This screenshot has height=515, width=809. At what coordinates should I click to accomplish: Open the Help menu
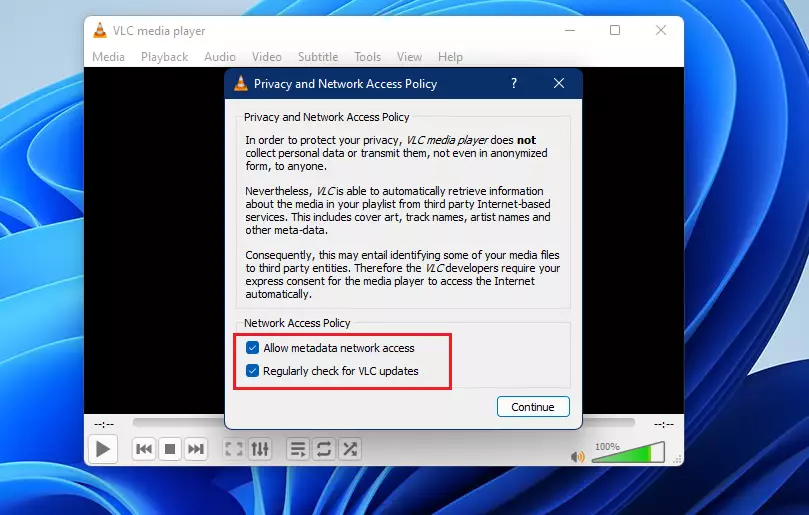(x=450, y=57)
